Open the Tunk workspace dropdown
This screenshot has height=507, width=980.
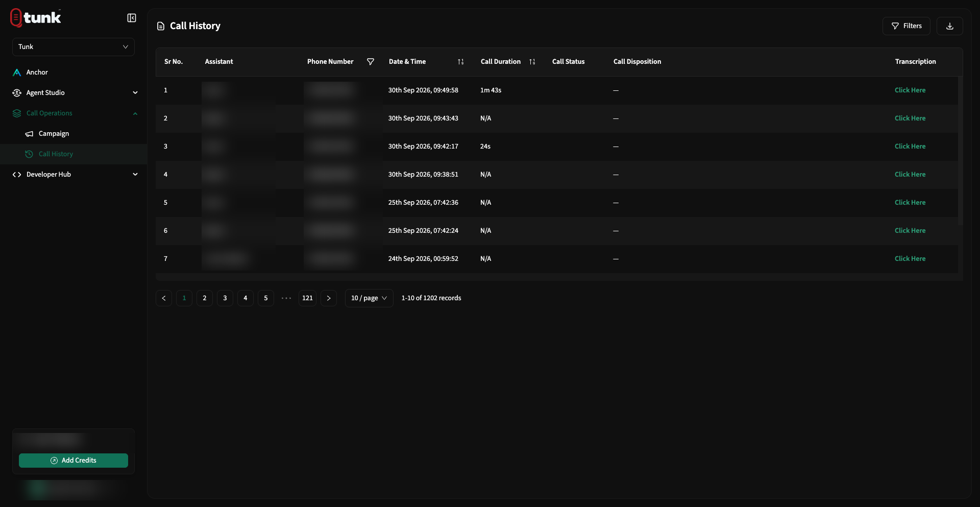[x=73, y=47]
